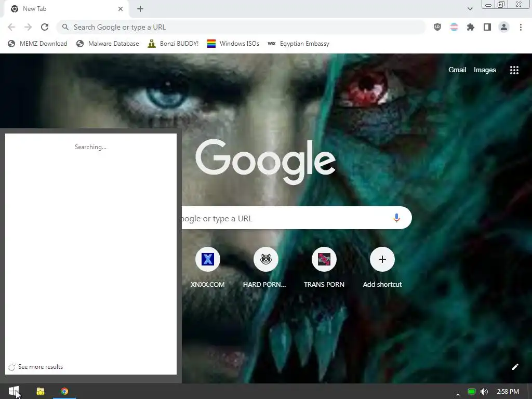Click the Searching... text in Start menu
This screenshot has width=532, height=399.
[x=90, y=147]
